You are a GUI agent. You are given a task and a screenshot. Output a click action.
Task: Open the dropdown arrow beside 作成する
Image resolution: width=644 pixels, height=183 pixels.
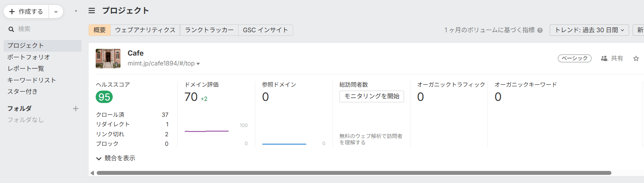click(x=56, y=12)
